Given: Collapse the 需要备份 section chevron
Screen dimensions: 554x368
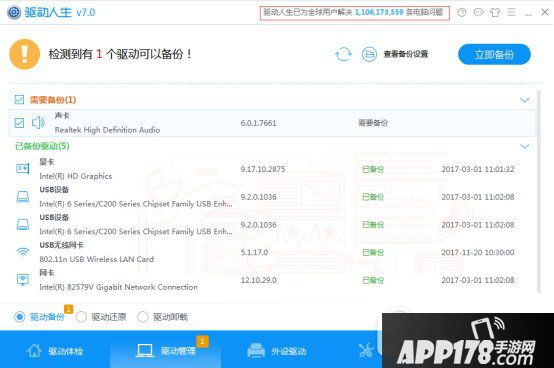Looking at the screenshot, I should [525, 100].
